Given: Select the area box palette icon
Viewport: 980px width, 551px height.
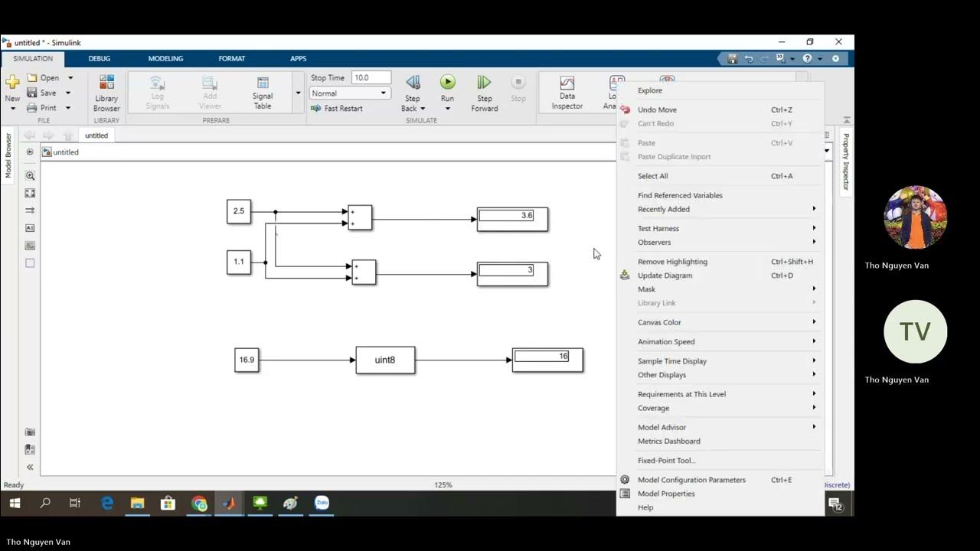Looking at the screenshot, I should [30, 263].
